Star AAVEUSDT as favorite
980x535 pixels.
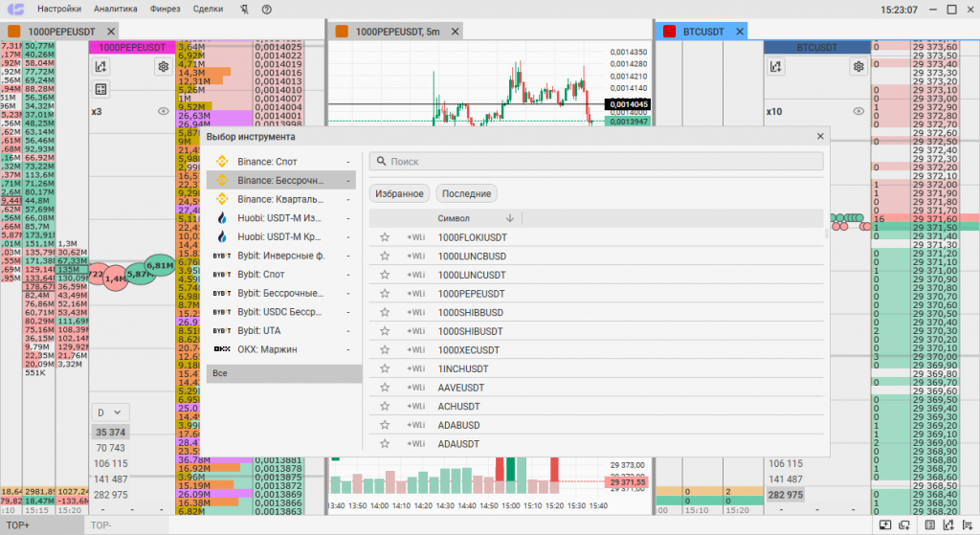(x=385, y=388)
